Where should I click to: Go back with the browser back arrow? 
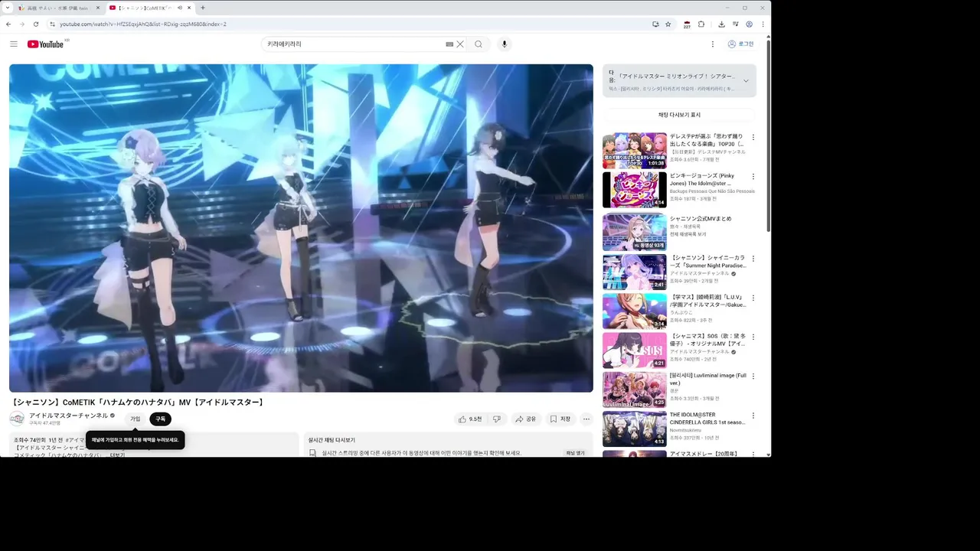point(8,24)
